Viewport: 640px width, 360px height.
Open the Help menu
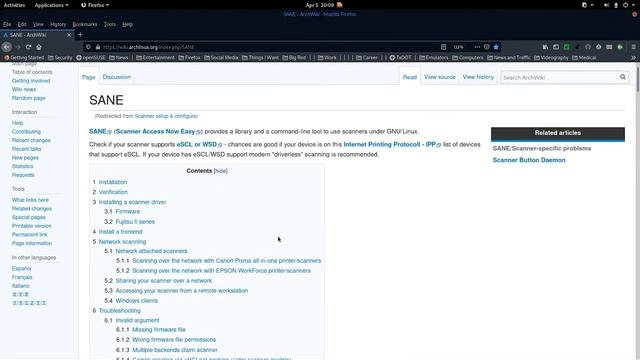click(x=127, y=24)
